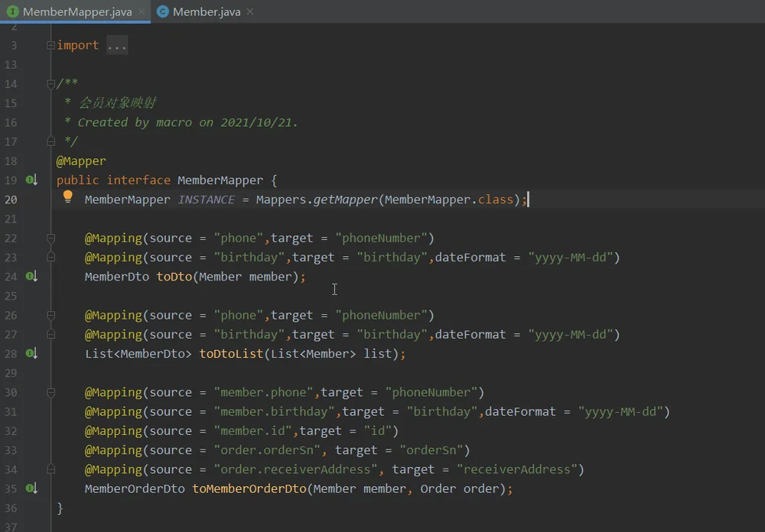Click implementation gutter icon next to toDto

click(x=31, y=277)
